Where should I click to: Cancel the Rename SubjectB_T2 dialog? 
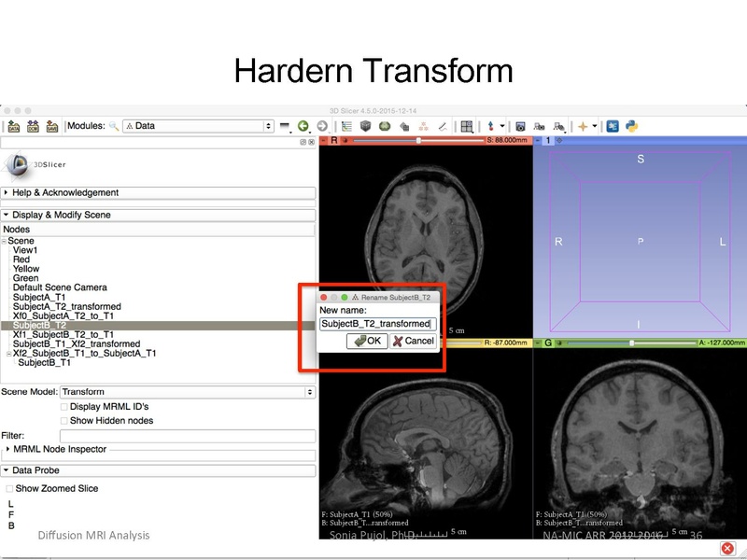pyautogui.click(x=413, y=342)
